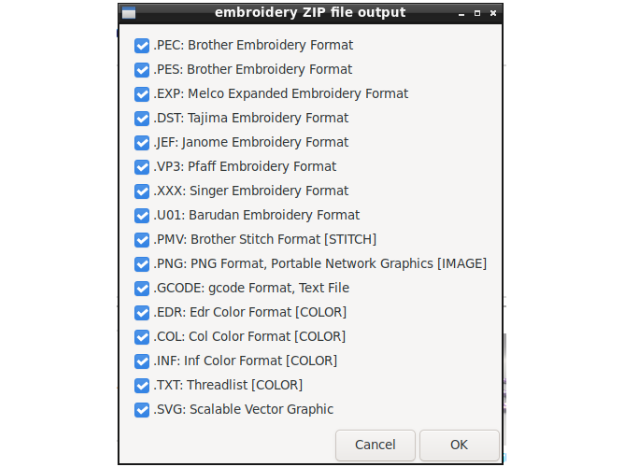
Task: Uncheck .SVG Scalable Vector Graphic
Action: tap(142, 409)
